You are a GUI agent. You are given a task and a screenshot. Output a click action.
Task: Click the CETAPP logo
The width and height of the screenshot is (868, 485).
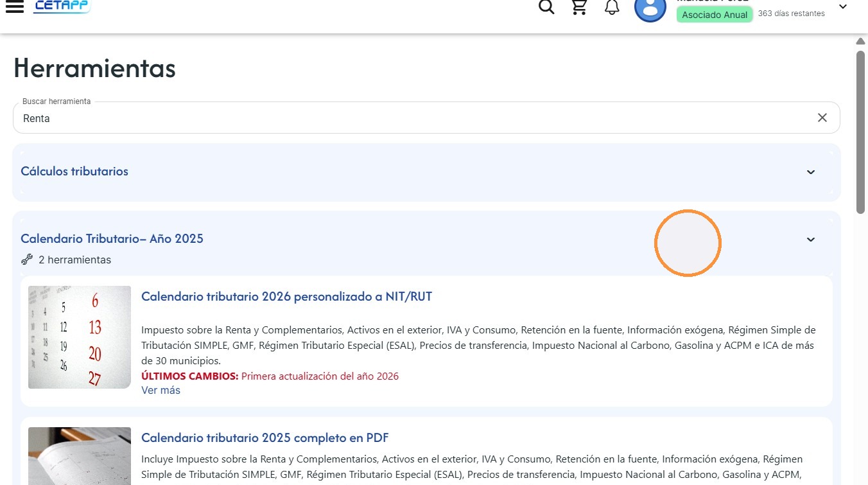tap(62, 6)
